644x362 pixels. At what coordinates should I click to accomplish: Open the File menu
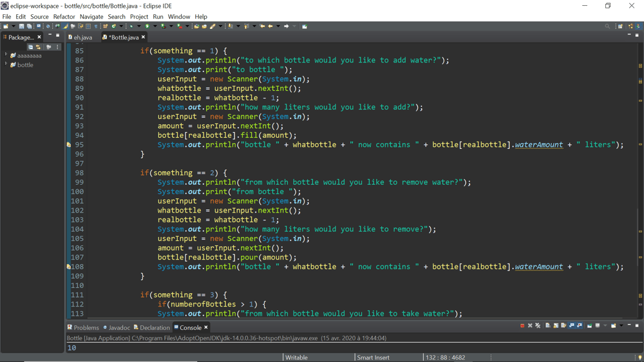coord(6,17)
